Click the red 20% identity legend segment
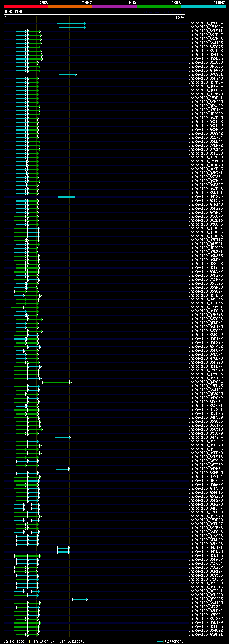The width and height of the screenshot is (229, 644). coord(25,6)
